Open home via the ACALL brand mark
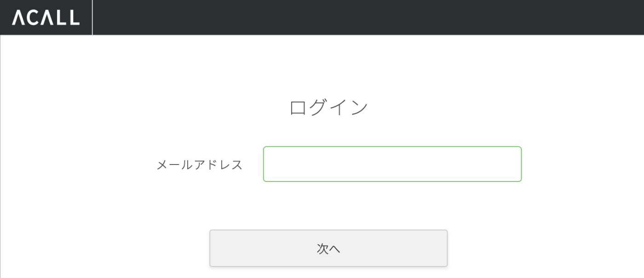The height and width of the screenshot is (278, 644). coord(46,17)
